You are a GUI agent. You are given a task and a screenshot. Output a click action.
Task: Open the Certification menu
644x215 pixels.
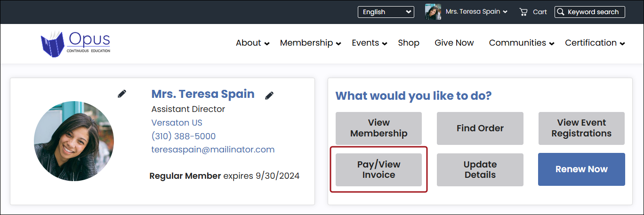(595, 43)
